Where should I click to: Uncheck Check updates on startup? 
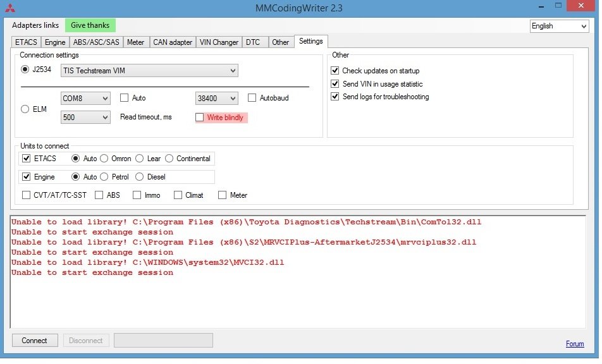[x=335, y=71]
